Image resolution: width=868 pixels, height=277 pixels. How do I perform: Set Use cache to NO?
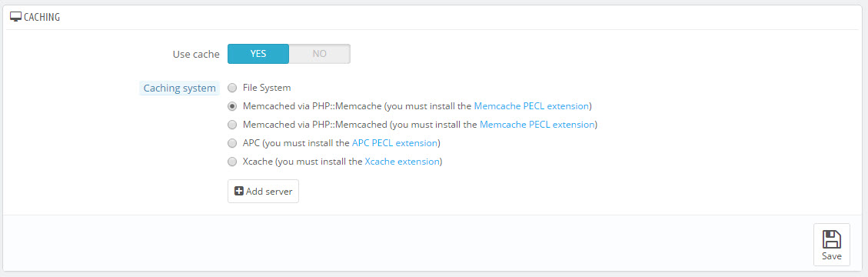319,54
